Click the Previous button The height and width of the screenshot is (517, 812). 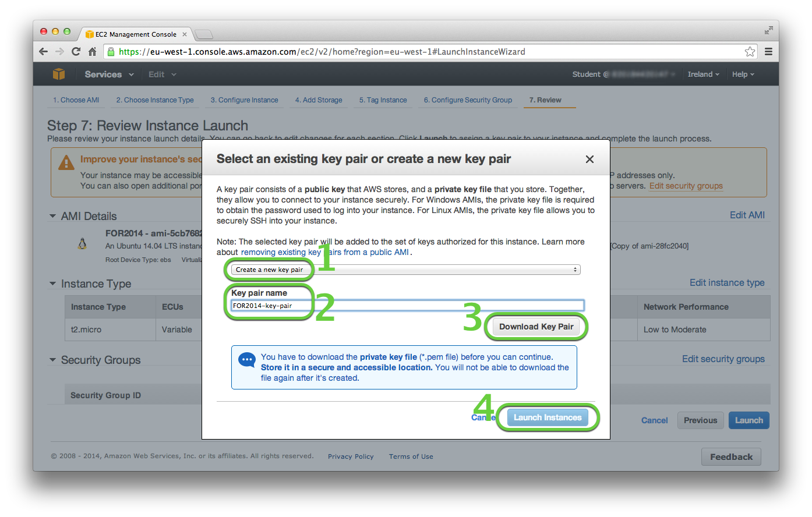701,420
